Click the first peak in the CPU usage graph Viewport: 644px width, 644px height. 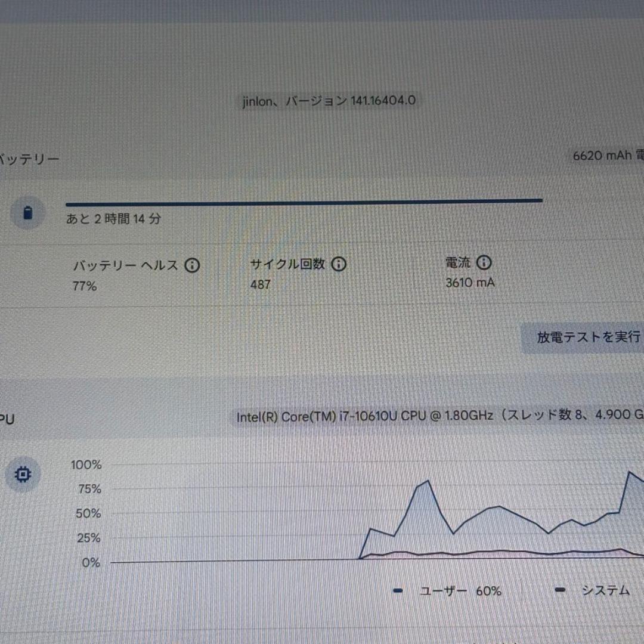coord(428,481)
